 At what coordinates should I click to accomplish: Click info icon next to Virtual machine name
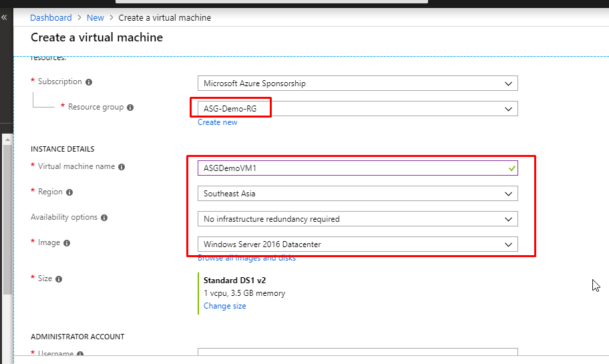122,167
